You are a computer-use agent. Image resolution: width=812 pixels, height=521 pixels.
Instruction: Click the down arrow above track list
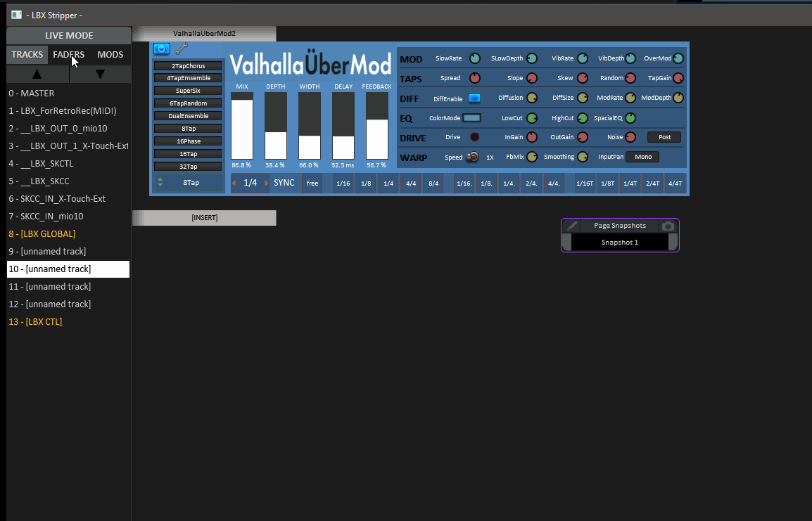click(x=100, y=74)
